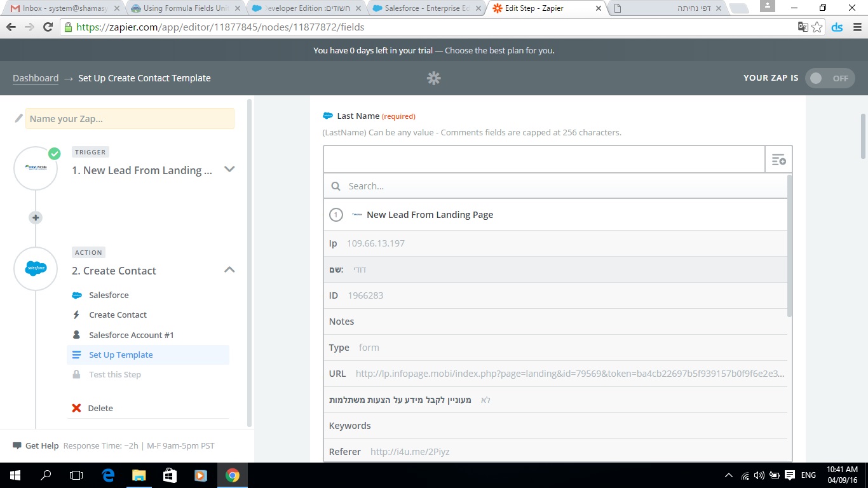The image size is (868, 488).
Task: Select Salesforce Account #1 sub-step
Action: [x=131, y=335]
